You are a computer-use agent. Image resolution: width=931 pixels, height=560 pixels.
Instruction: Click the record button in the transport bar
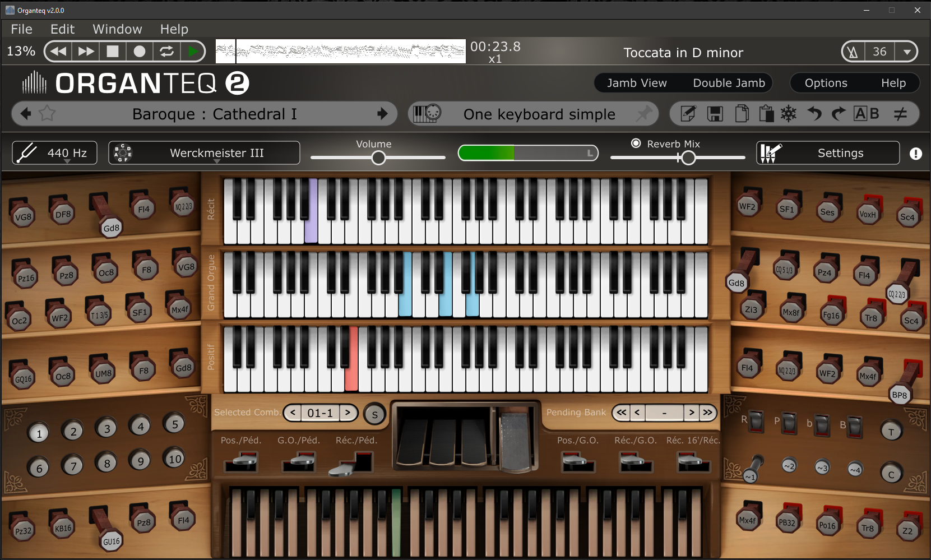[x=140, y=51]
